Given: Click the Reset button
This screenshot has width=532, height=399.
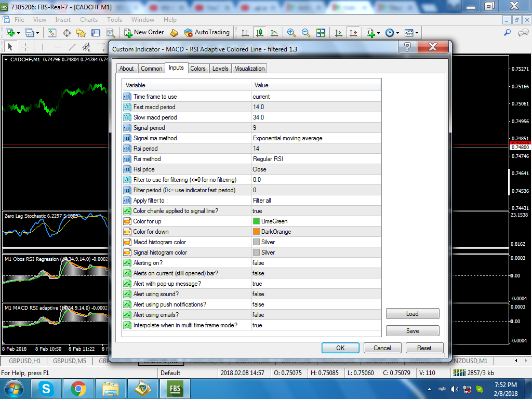Looking at the screenshot, I should (x=424, y=348).
